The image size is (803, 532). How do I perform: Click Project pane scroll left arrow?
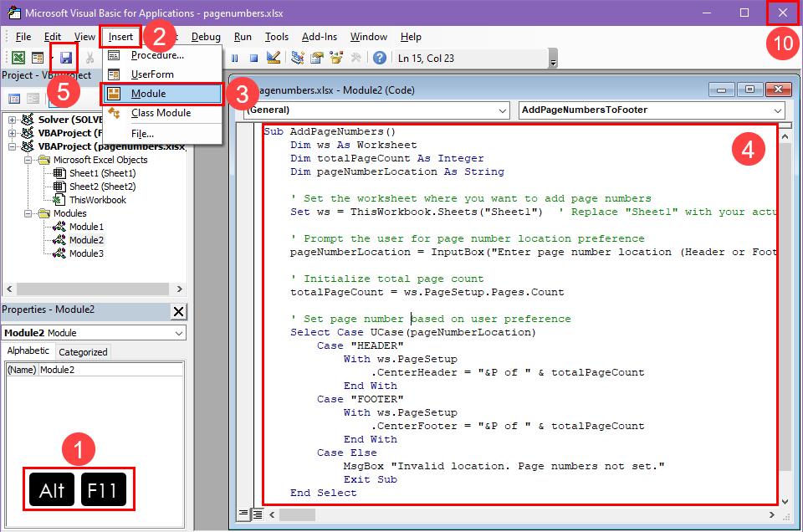tap(9, 289)
